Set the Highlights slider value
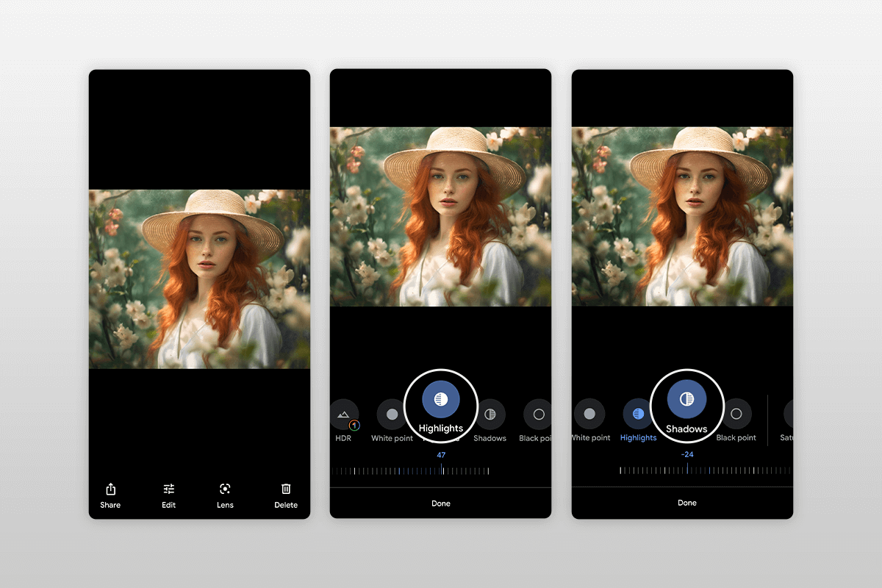The width and height of the screenshot is (882, 588). (x=440, y=470)
